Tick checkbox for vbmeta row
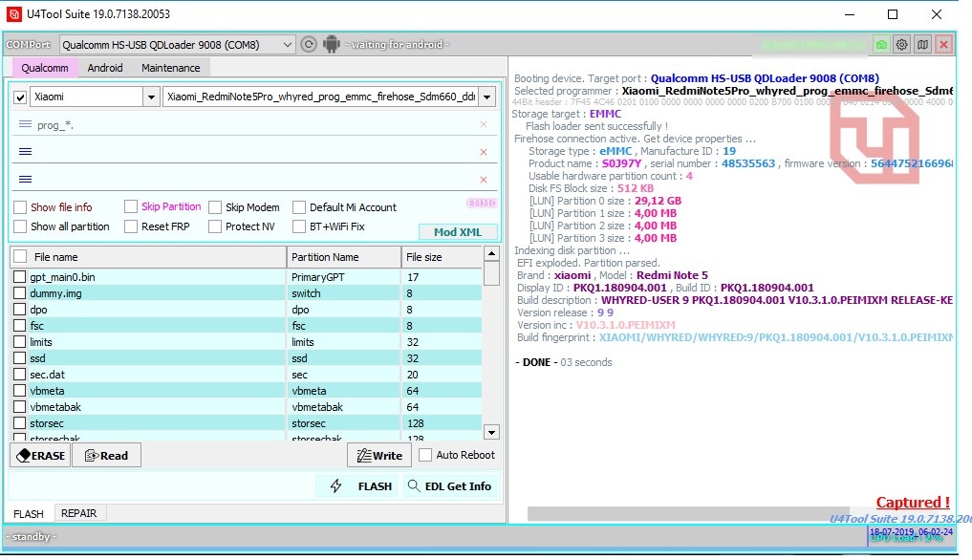The image size is (972, 560). 19,390
